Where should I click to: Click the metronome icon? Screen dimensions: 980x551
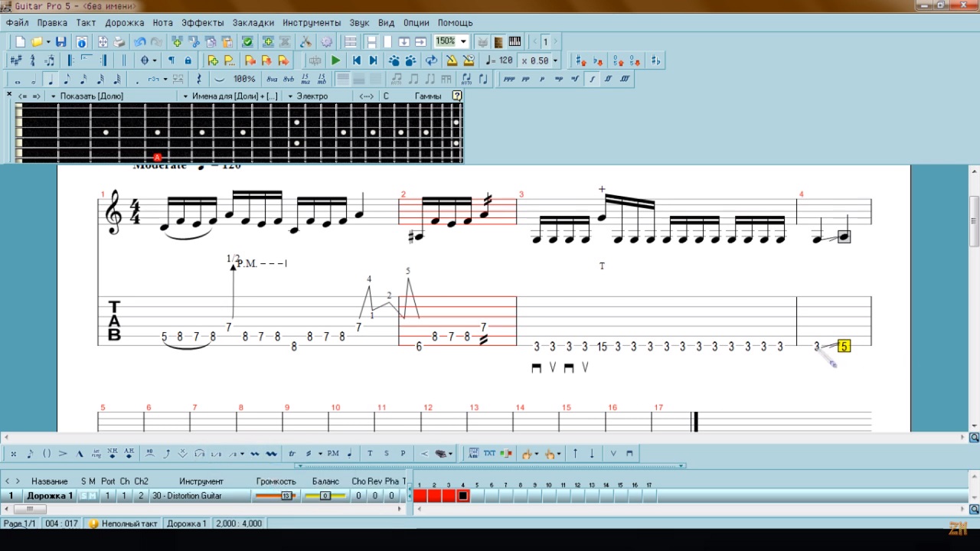click(x=452, y=60)
